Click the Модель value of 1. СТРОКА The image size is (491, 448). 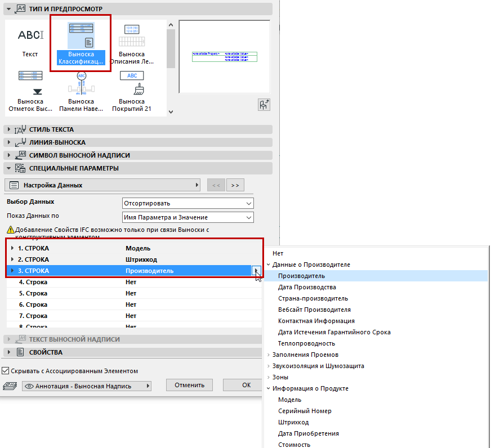138,248
